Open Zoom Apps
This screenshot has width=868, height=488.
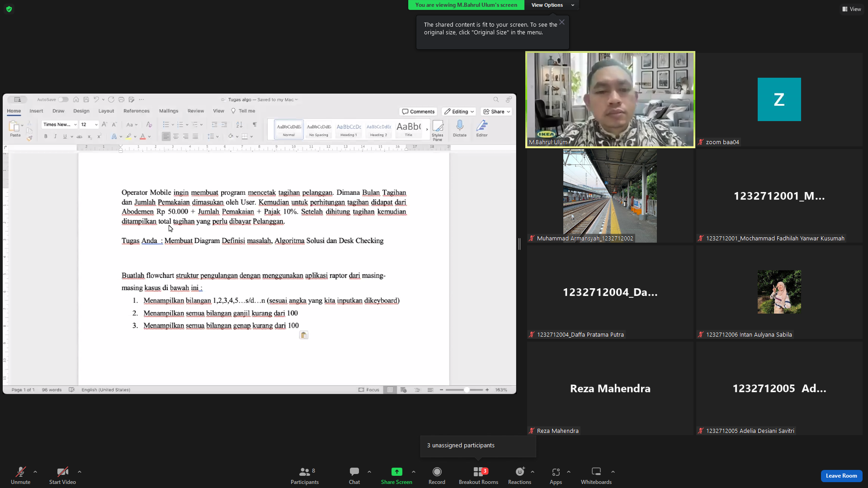pos(556,475)
